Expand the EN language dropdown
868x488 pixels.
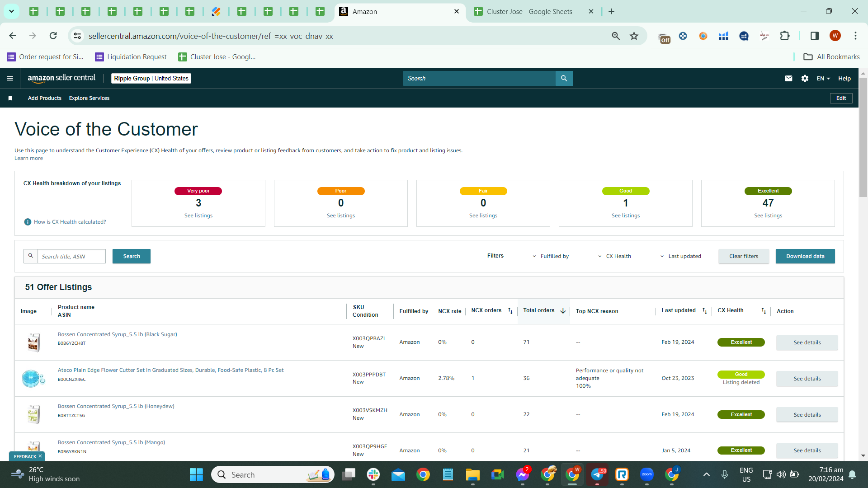823,79
